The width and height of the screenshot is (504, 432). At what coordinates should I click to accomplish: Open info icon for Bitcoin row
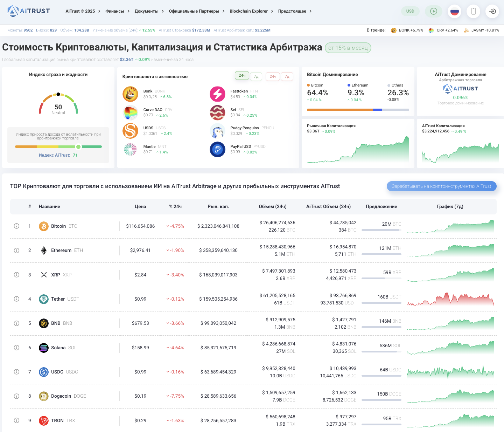16,226
